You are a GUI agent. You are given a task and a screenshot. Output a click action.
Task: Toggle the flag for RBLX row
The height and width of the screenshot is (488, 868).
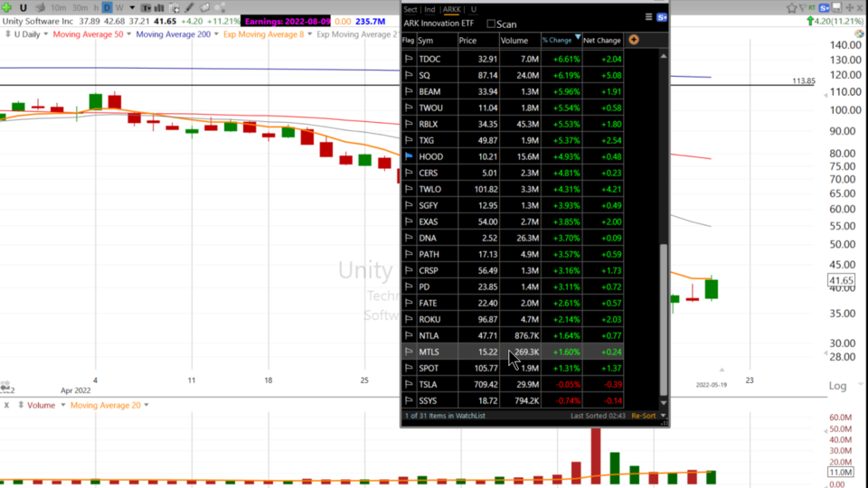point(409,124)
